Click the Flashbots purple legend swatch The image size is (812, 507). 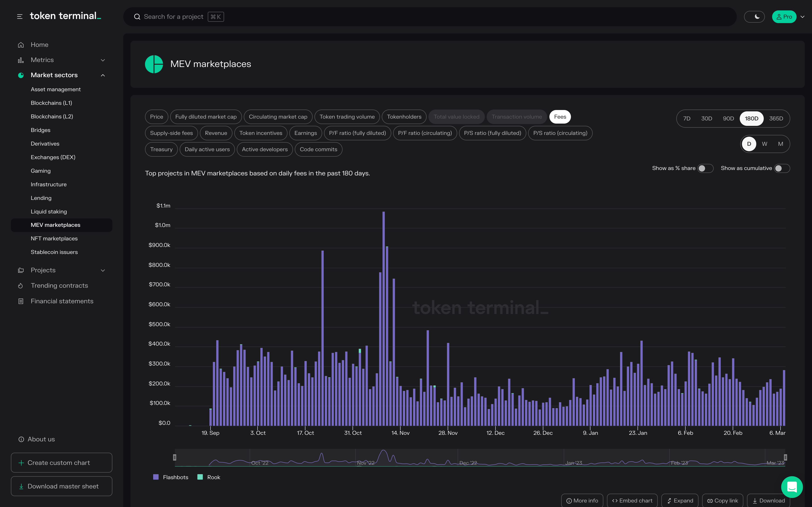coord(156,477)
